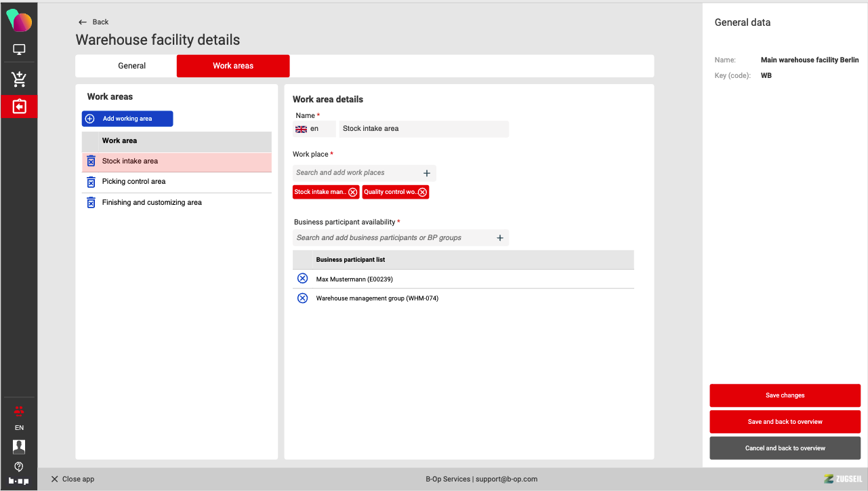Click into the work area Name field
The height and width of the screenshot is (491, 868).
pyautogui.click(x=423, y=129)
